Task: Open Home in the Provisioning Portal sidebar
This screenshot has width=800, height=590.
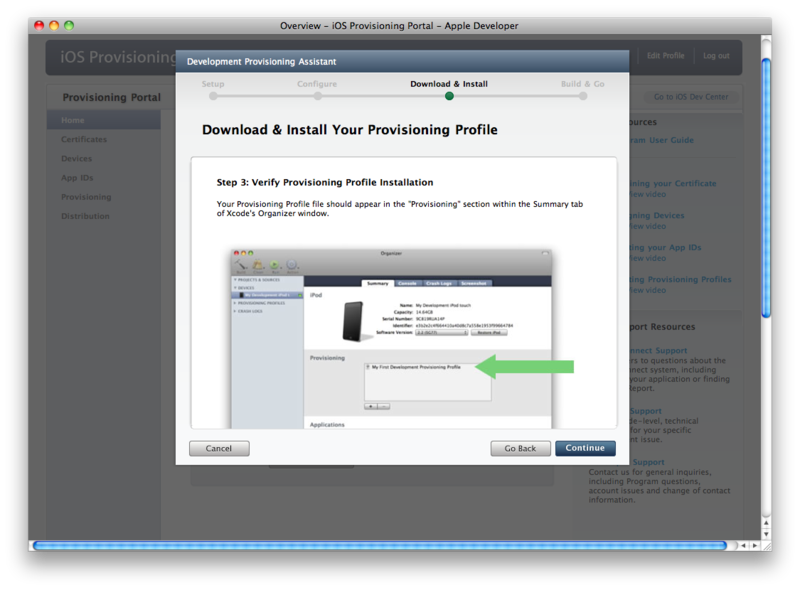Action: tap(104, 120)
